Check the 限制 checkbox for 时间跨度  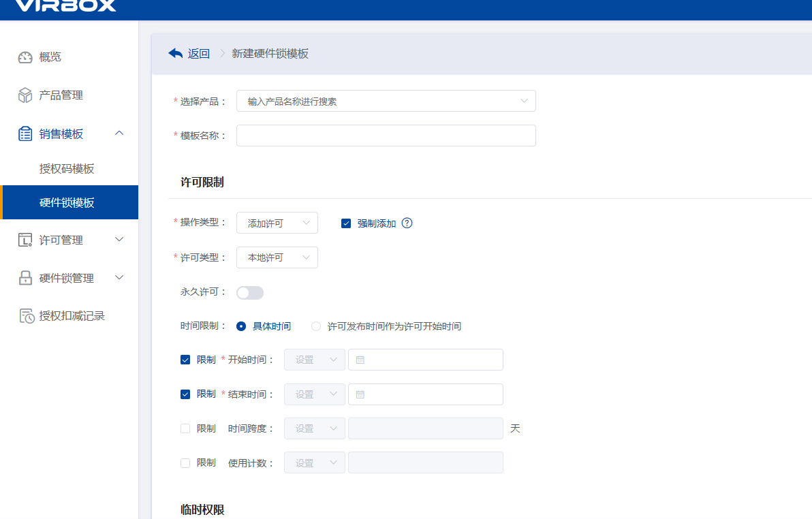coord(185,429)
